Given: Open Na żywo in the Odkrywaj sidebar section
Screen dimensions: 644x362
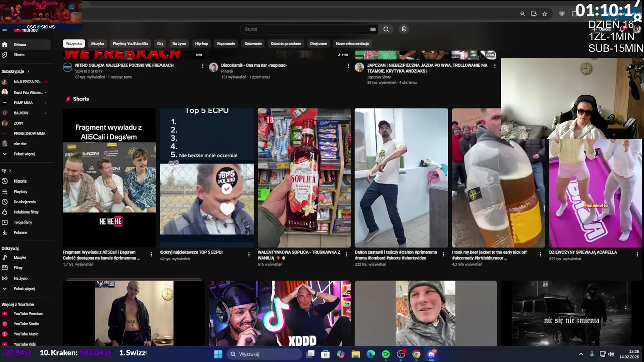Looking at the screenshot, I should 25,278.
